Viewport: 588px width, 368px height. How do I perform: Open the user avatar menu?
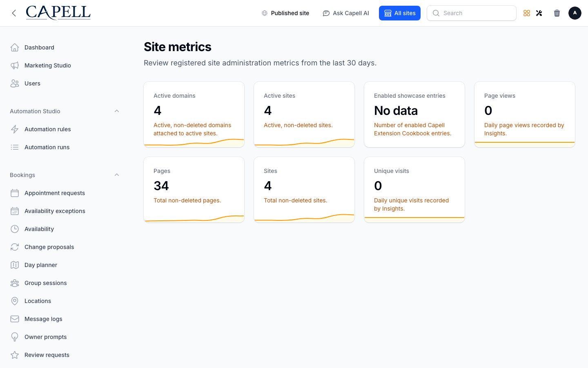point(575,13)
